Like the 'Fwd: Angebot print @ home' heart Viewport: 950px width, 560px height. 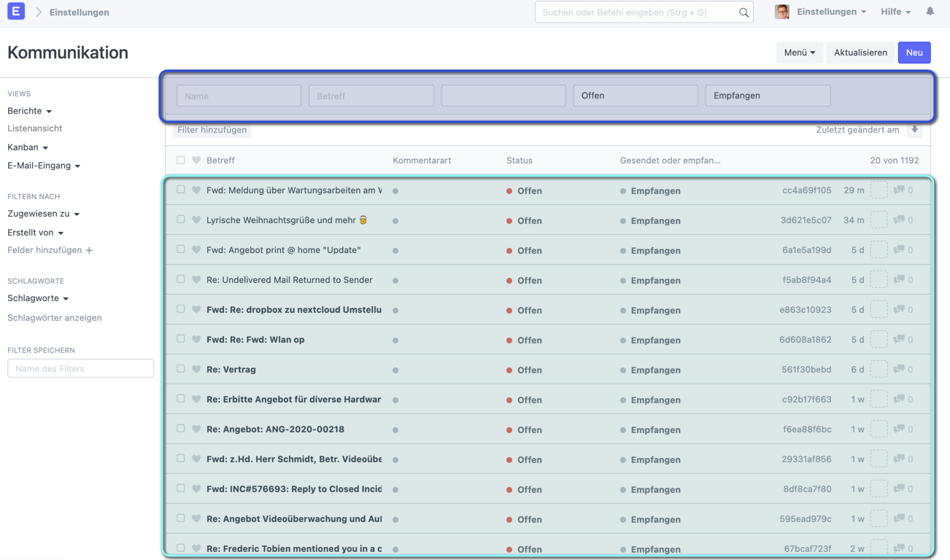coord(196,249)
